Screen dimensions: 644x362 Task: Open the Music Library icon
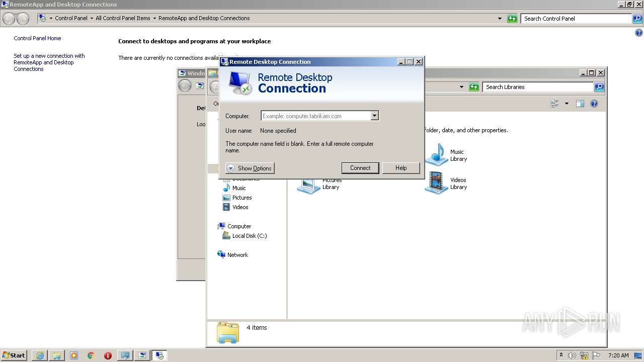[446, 155]
